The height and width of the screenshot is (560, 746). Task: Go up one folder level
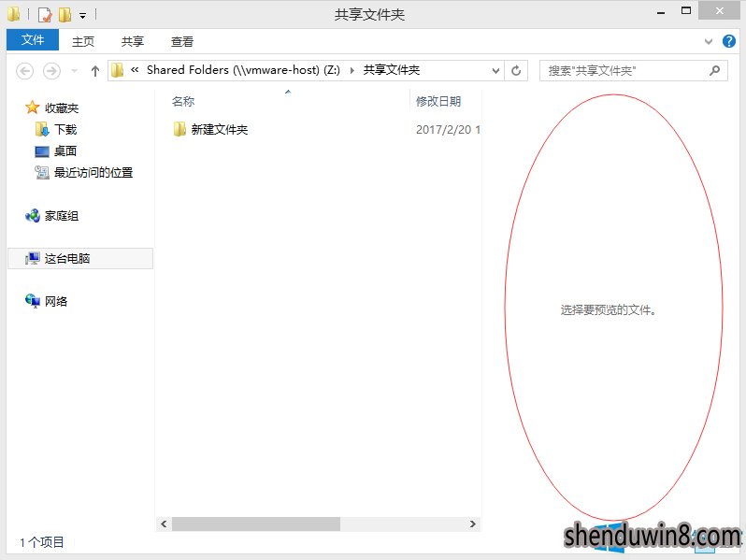95,71
